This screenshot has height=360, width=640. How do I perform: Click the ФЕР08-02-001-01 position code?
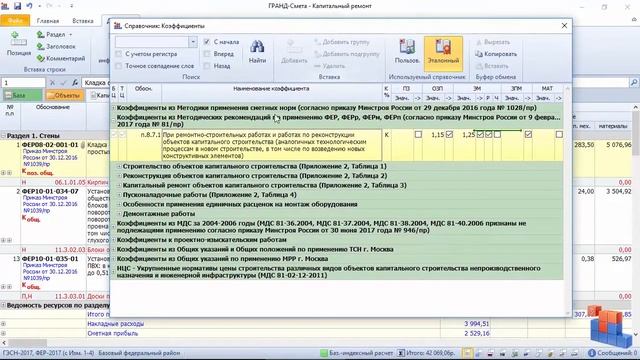pyautogui.click(x=50, y=145)
